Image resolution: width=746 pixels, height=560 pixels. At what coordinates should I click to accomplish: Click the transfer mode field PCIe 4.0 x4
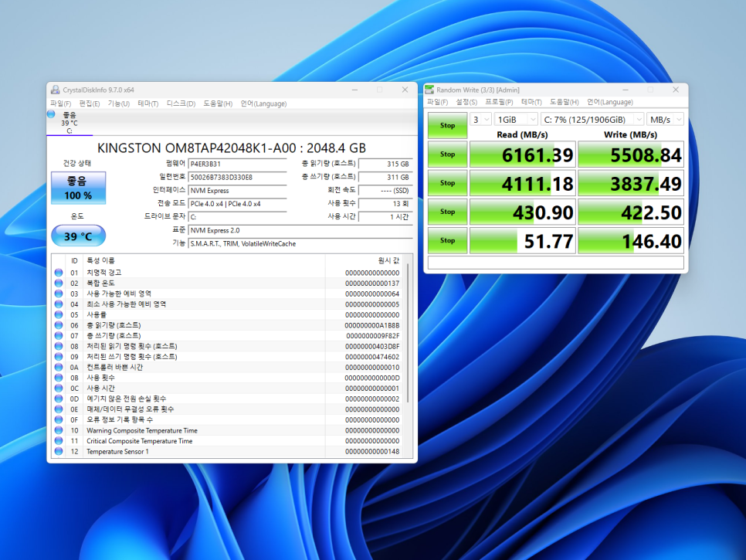coord(237,204)
